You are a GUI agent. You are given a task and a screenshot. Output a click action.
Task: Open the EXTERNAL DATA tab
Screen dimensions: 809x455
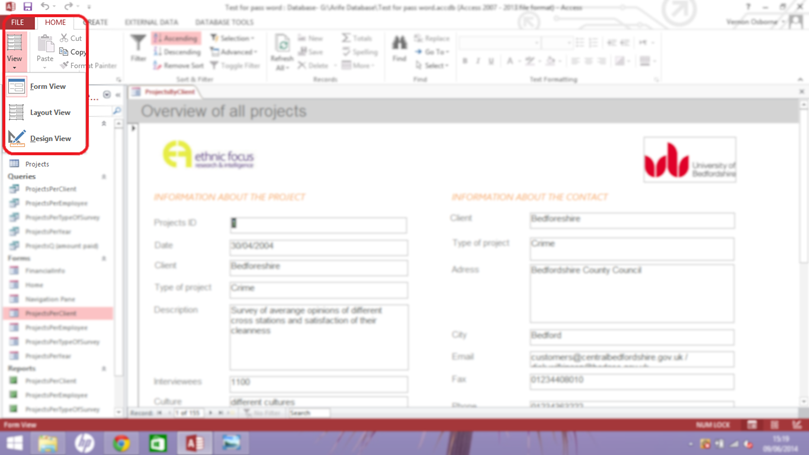tap(151, 22)
